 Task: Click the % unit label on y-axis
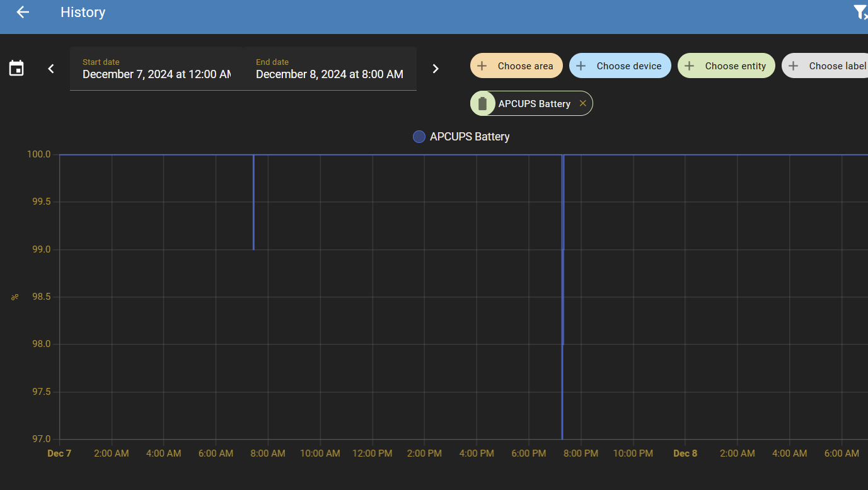[x=14, y=297]
